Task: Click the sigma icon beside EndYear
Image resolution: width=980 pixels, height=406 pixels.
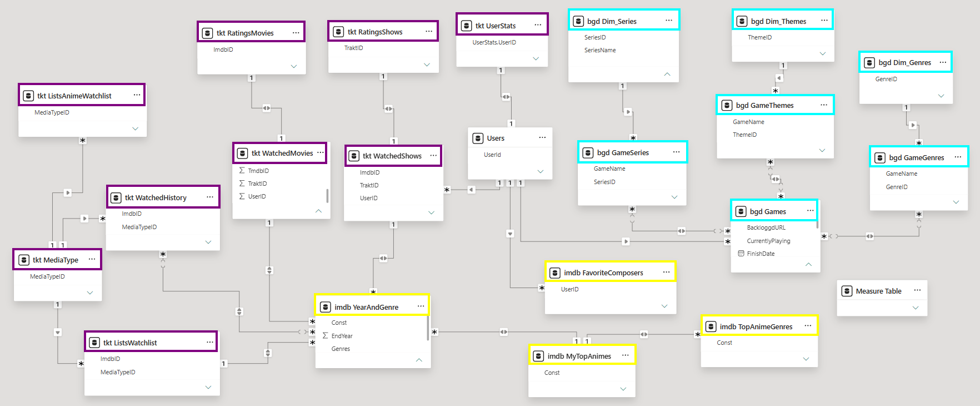Action: point(325,336)
